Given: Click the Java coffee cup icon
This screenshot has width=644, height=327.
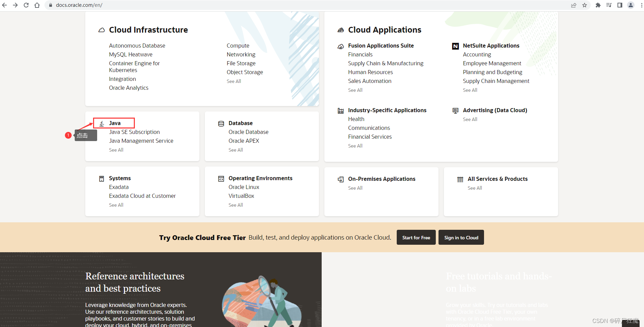Looking at the screenshot, I should click(x=102, y=123).
